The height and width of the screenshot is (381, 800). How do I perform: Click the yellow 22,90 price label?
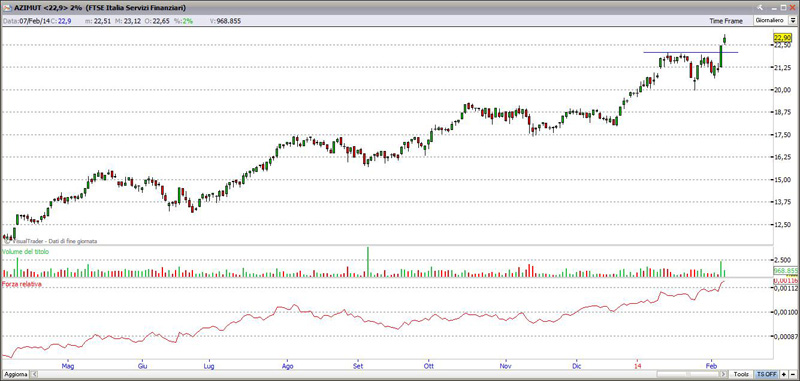point(782,37)
